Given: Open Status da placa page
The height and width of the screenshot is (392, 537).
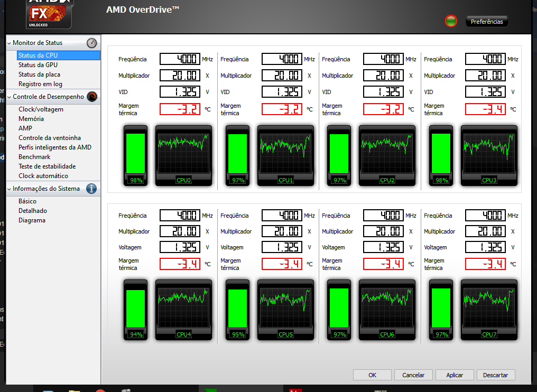Looking at the screenshot, I should [40, 74].
